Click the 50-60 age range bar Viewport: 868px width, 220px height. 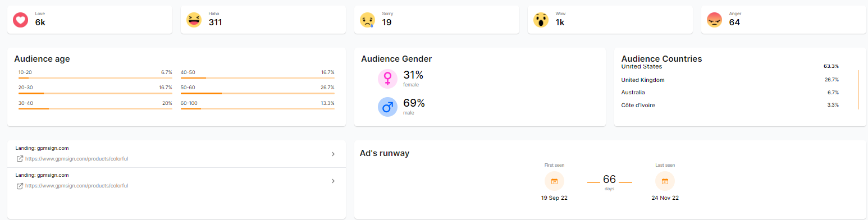pyautogui.click(x=258, y=93)
